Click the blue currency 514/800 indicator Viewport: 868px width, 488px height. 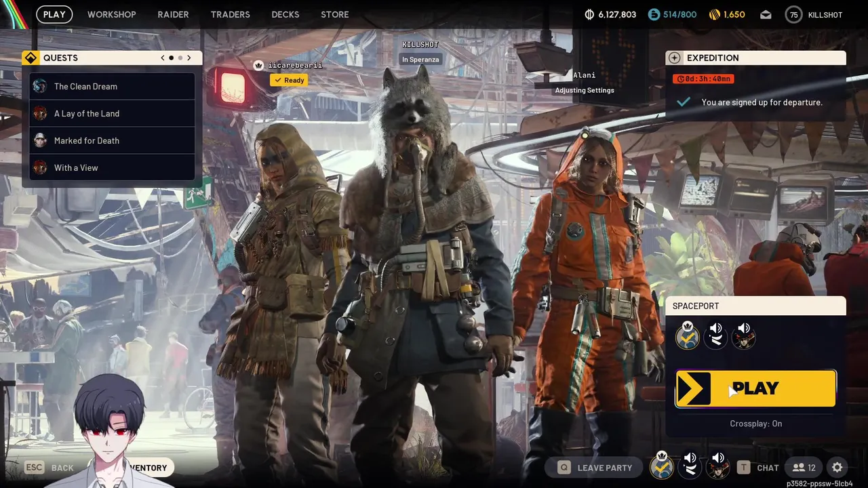click(x=672, y=14)
